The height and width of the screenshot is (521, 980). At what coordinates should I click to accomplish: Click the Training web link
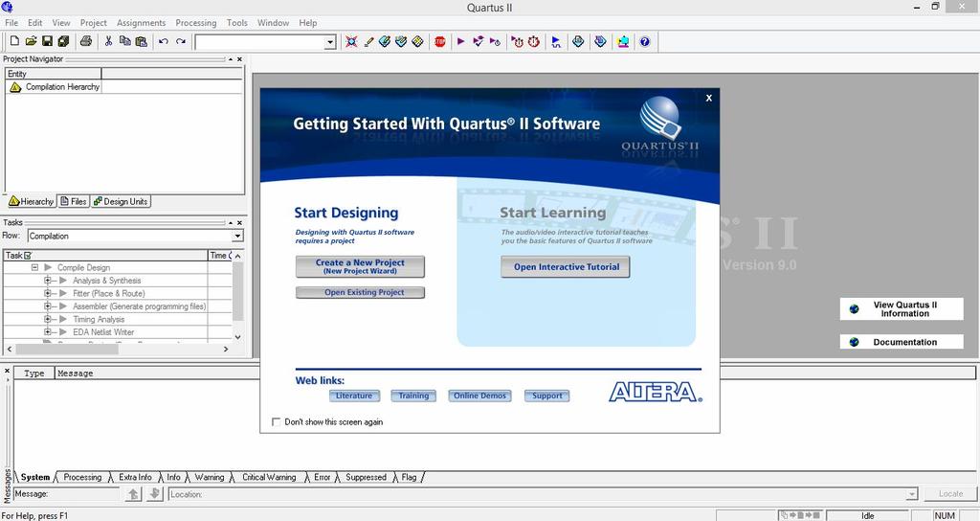[x=413, y=396]
